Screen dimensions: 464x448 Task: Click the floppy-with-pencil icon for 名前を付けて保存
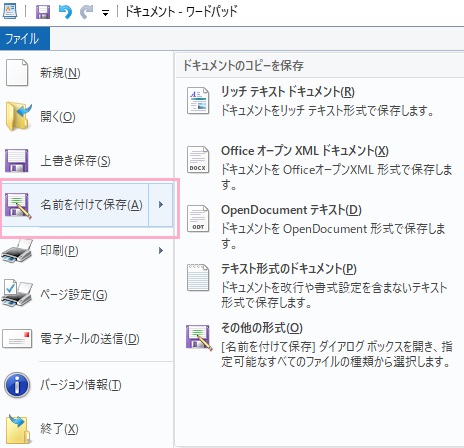coord(18,205)
